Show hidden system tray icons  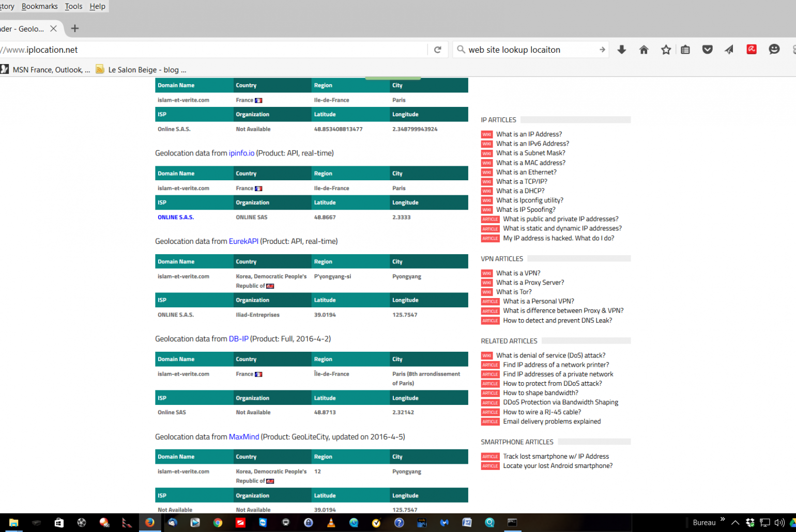[x=735, y=523]
